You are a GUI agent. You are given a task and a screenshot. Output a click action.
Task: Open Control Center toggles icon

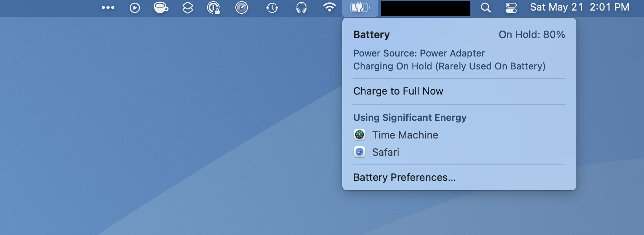511,8
